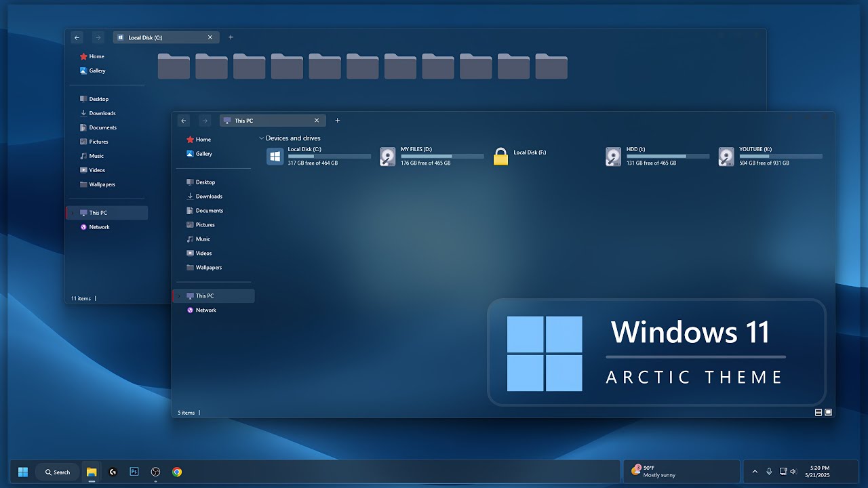Click the "11 items" status bar text

point(81,298)
